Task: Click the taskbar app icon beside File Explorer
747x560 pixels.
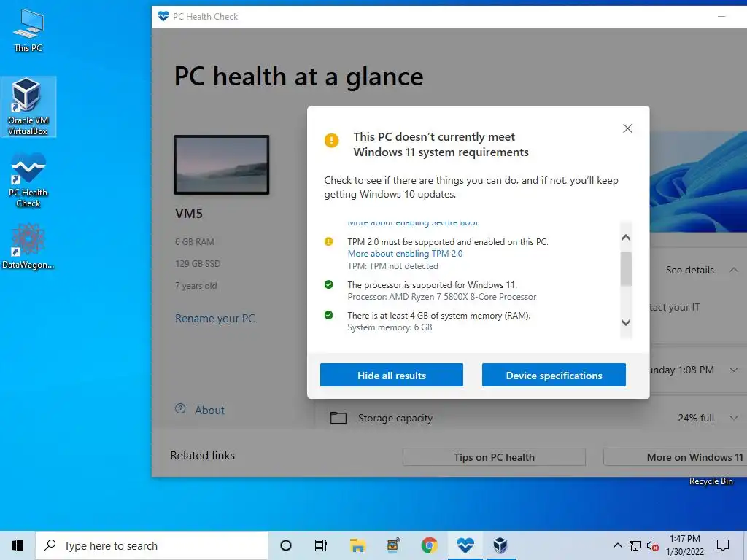Action: pyautogui.click(x=393, y=545)
